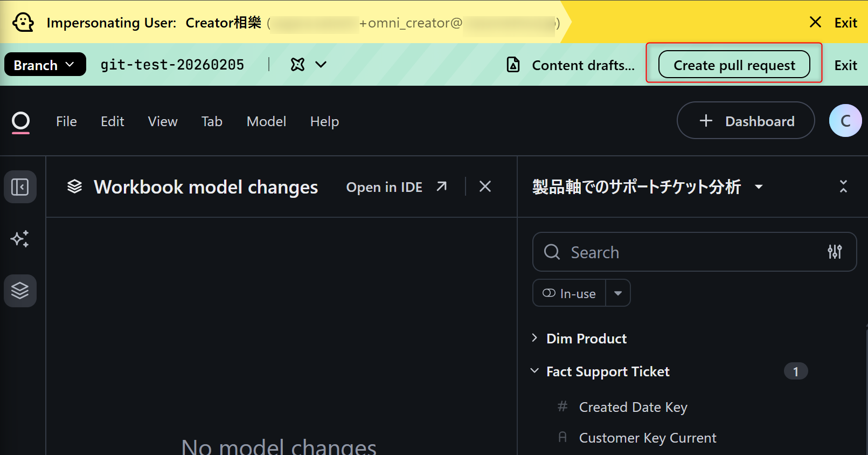Image resolution: width=868 pixels, height=455 pixels.
Task: Close the Workbook model changes panel
Action: pyautogui.click(x=485, y=187)
